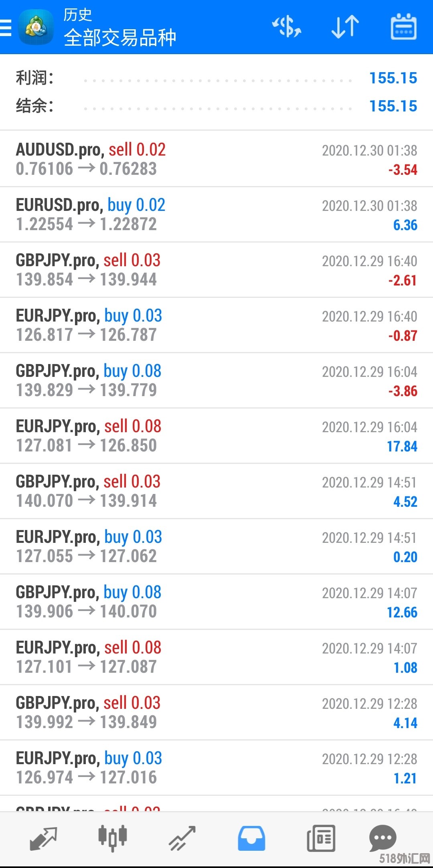Open the hamburger side menu
Viewport: 433px width, 868px height.
tap(6, 27)
